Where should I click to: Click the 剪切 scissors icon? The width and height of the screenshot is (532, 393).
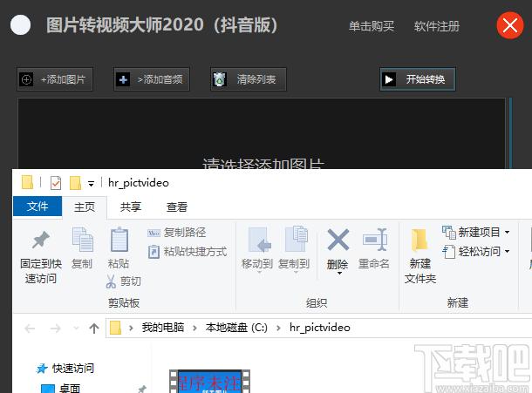111,281
